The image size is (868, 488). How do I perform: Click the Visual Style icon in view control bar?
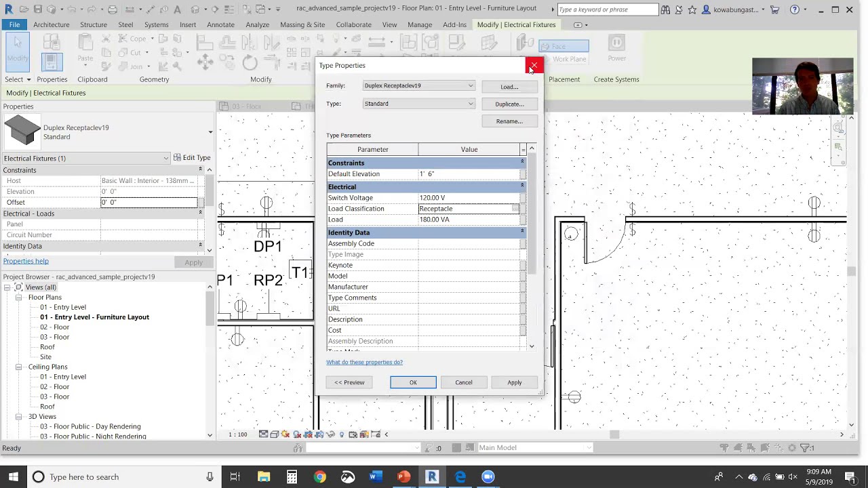coord(275,434)
